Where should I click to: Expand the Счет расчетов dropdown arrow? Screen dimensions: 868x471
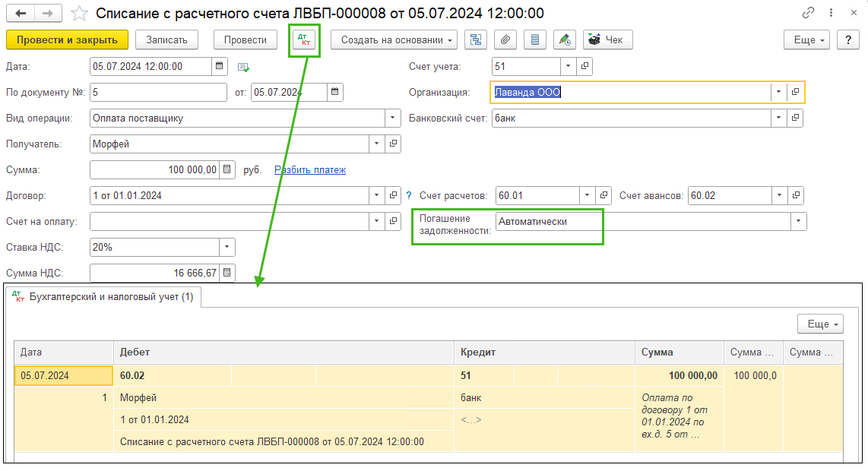587,194
